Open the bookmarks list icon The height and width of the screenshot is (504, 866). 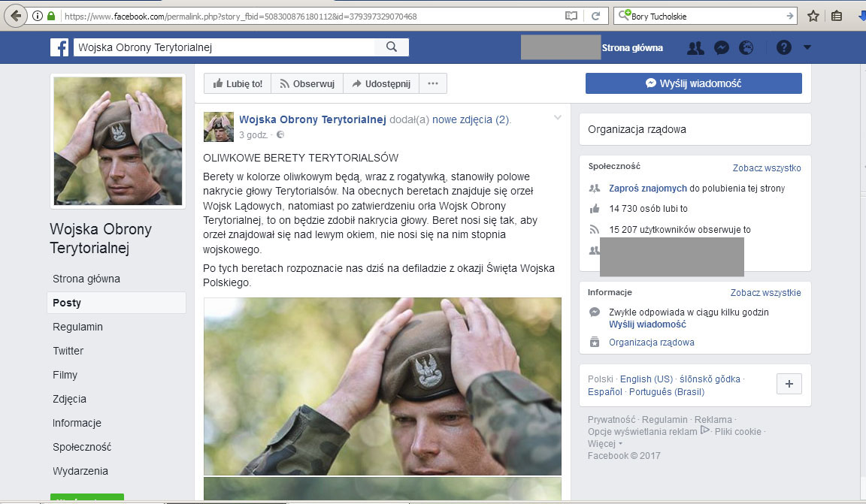tap(837, 16)
